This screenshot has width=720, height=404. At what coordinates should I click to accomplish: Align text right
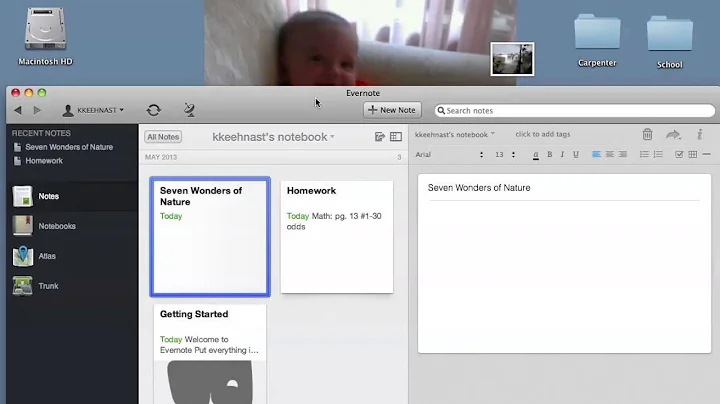623,154
